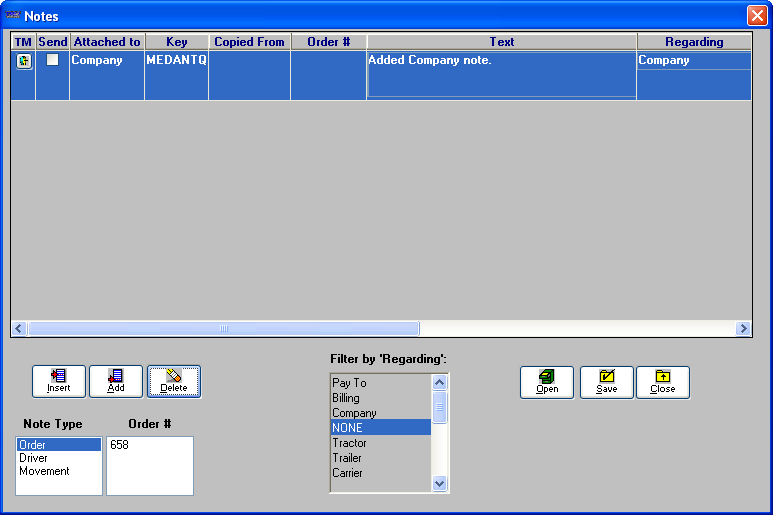This screenshot has height=515, width=773.
Task: Click the Text column header
Action: click(x=502, y=42)
